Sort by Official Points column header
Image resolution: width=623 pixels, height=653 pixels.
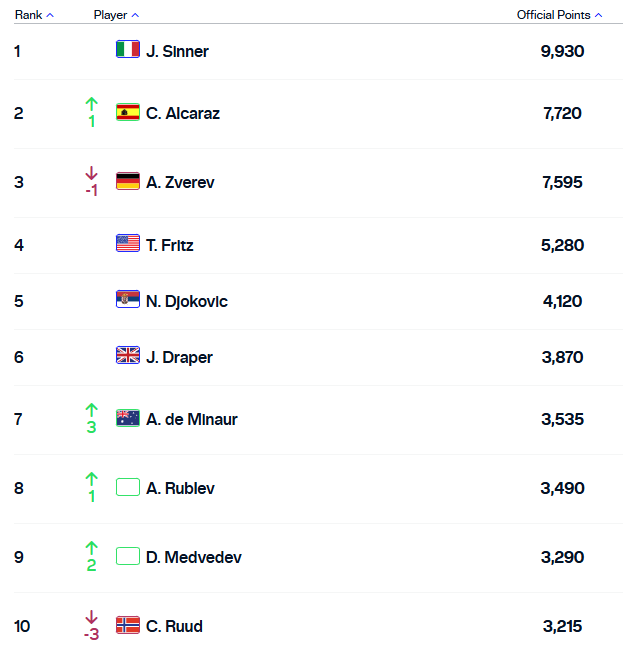559,15
